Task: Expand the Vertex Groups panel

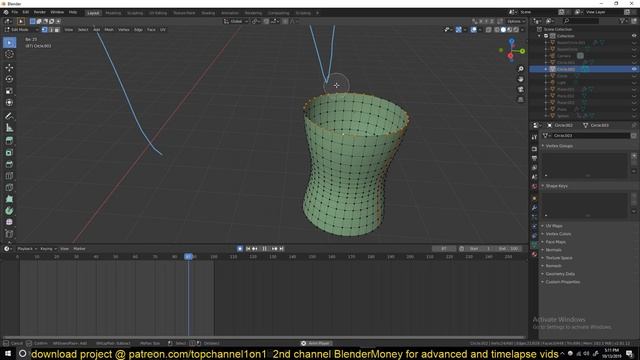Action: pyautogui.click(x=559, y=146)
